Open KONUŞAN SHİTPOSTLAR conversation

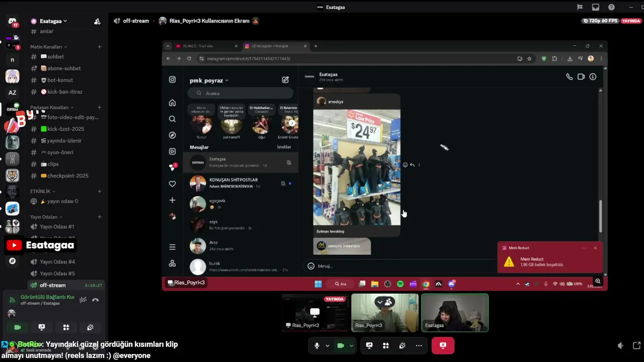click(240, 183)
